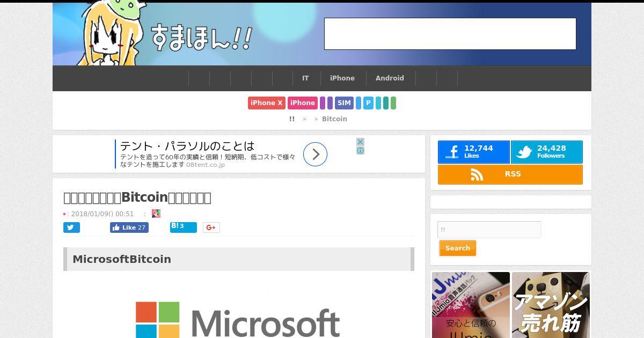Open the Facebook likes counter 12,744
This screenshot has width=644, height=338.
point(474,152)
